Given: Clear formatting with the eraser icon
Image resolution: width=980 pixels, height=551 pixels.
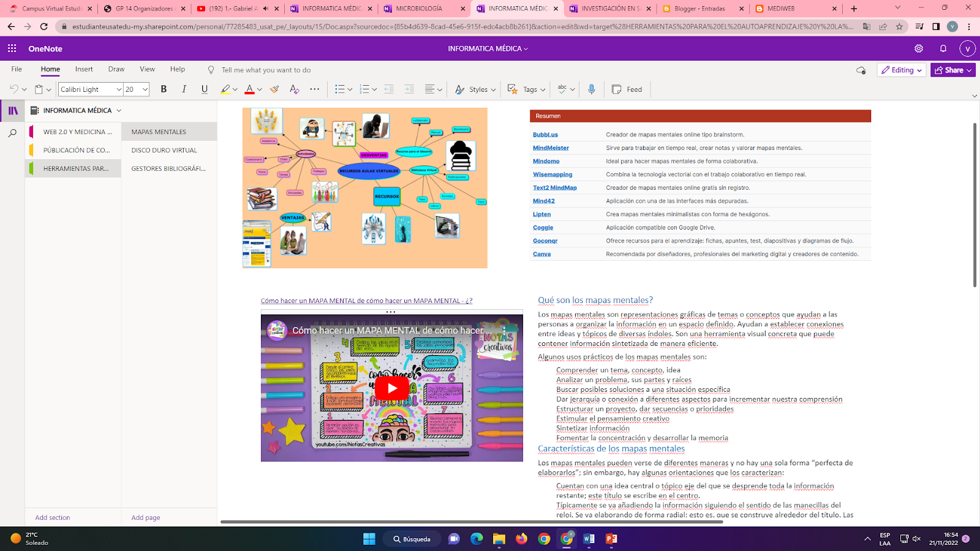Looking at the screenshot, I should coord(295,89).
